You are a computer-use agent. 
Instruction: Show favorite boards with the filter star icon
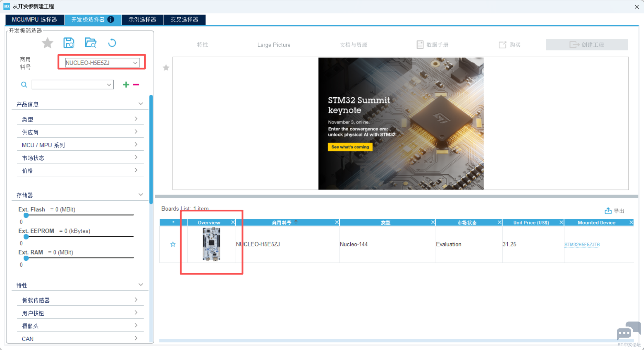47,43
